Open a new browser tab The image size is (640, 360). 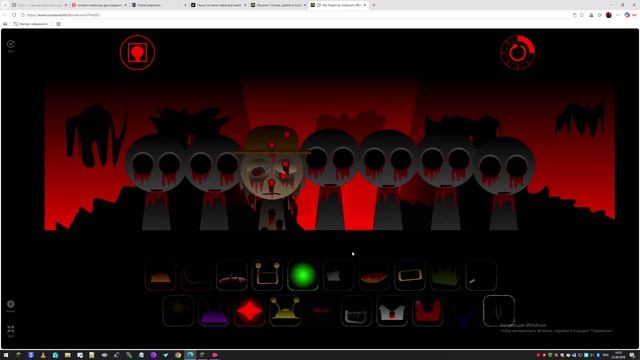[x=373, y=5]
